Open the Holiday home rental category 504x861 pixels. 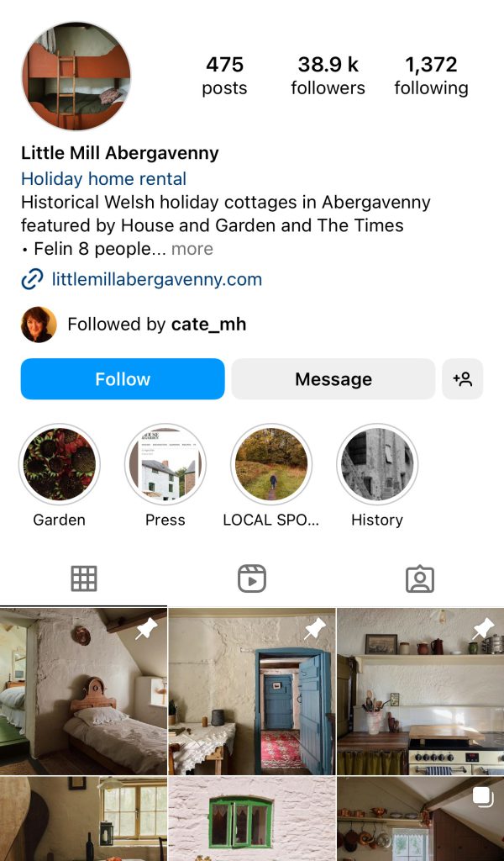(x=103, y=178)
